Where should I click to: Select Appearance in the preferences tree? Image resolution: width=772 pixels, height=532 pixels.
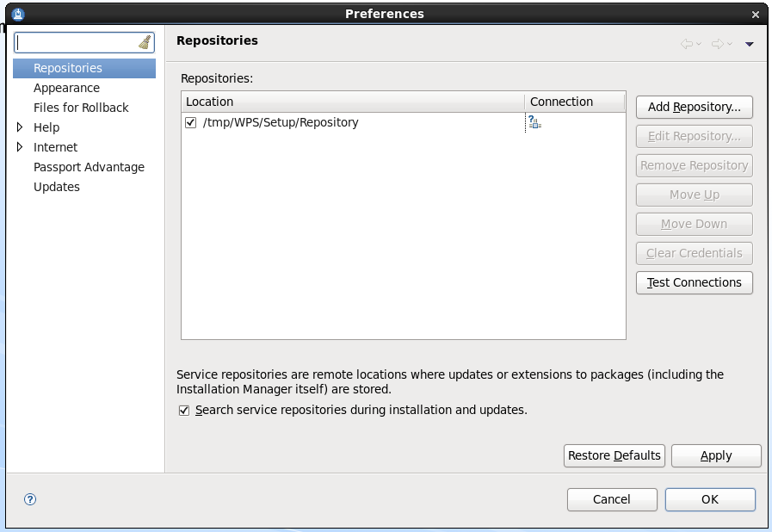66,88
